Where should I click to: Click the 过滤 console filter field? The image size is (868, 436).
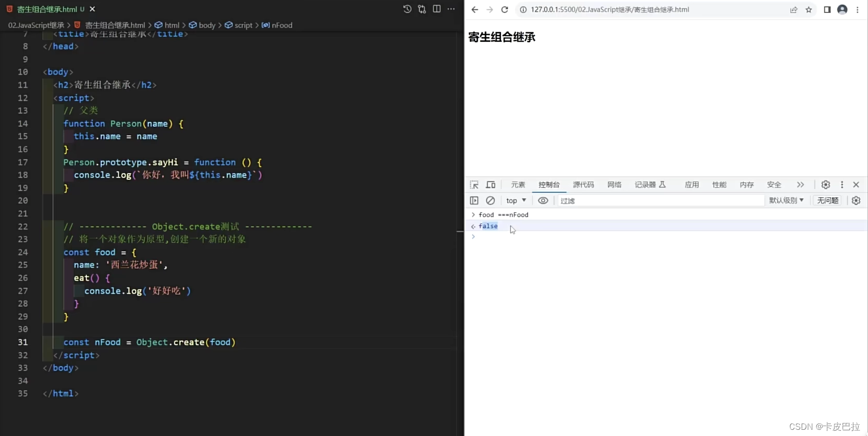(660, 200)
